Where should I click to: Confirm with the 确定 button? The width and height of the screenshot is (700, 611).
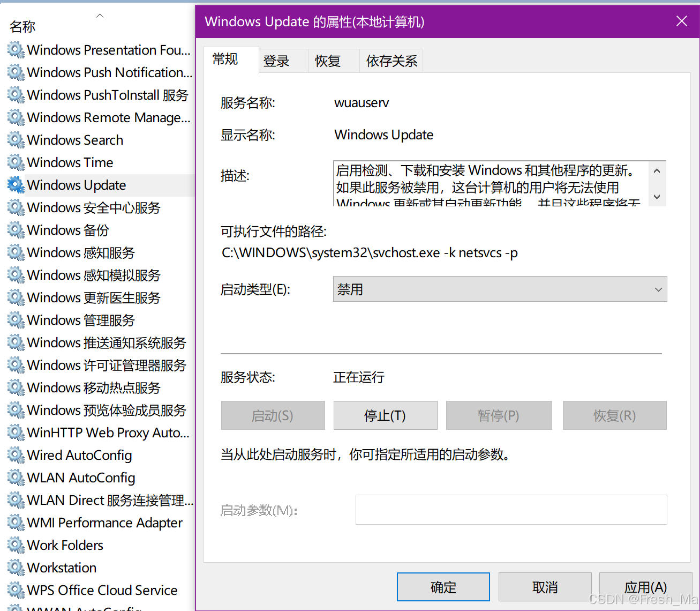443,587
